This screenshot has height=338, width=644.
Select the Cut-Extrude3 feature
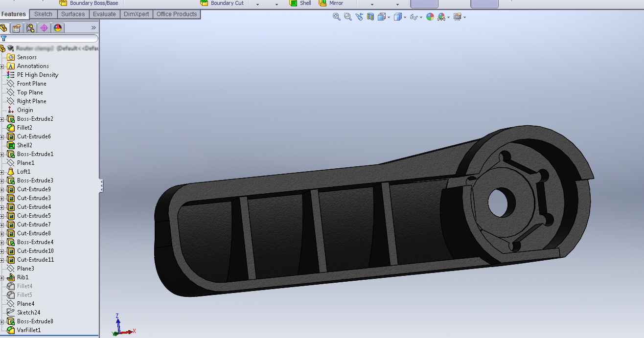click(x=34, y=198)
